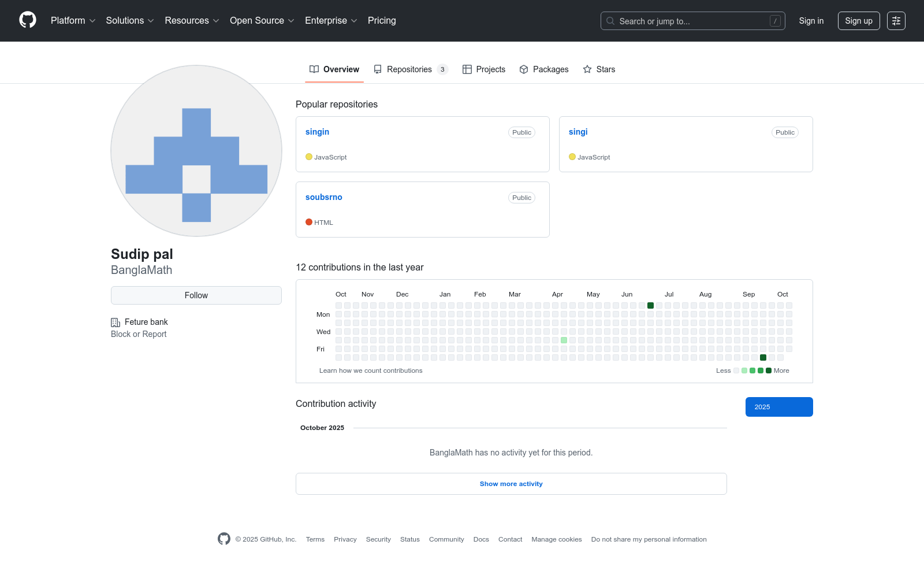Click the Block or Report link
The height and width of the screenshot is (578, 924).
(139, 334)
